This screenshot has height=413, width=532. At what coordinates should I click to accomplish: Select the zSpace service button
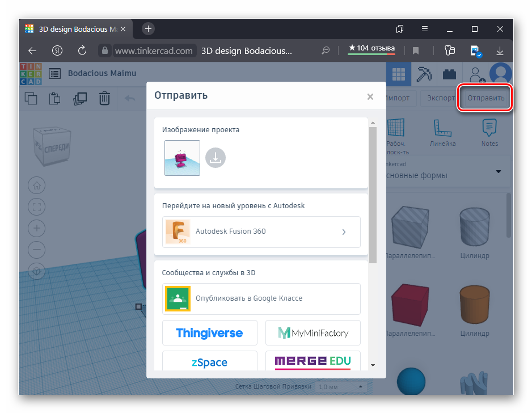(209, 362)
